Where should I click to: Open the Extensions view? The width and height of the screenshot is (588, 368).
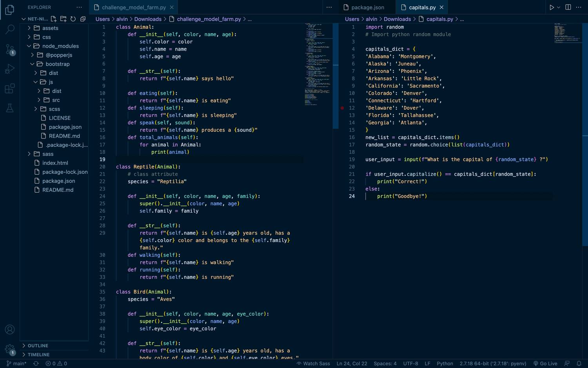pos(10,89)
